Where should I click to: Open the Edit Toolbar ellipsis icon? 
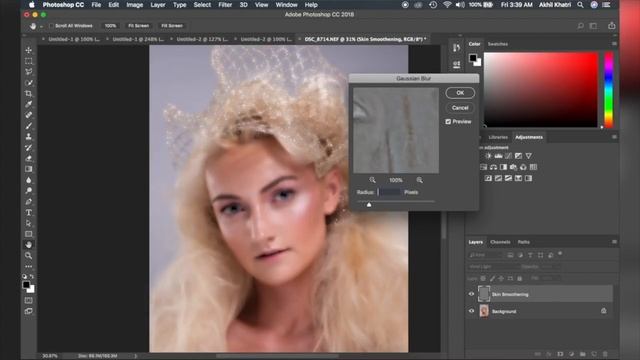(29, 267)
